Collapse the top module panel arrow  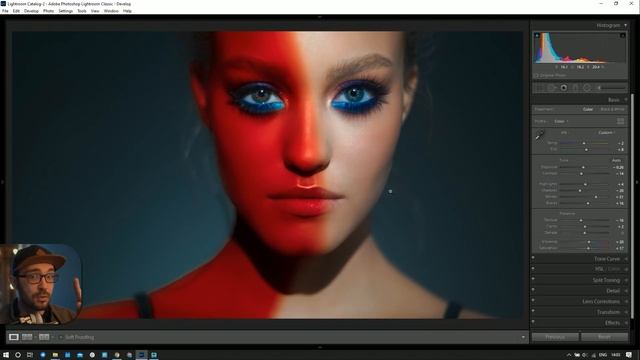pos(320,17)
